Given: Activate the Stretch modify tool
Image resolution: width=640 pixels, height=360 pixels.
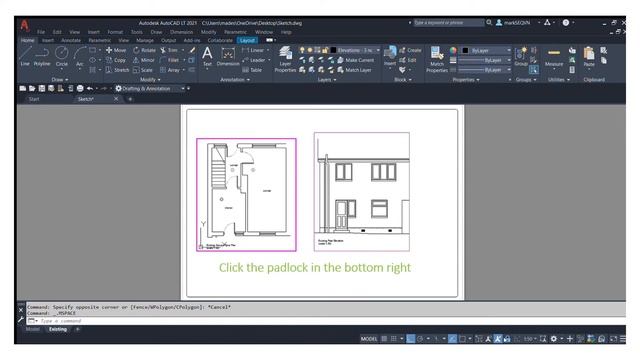Looking at the screenshot, I should pyautogui.click(x=117, y=70).
